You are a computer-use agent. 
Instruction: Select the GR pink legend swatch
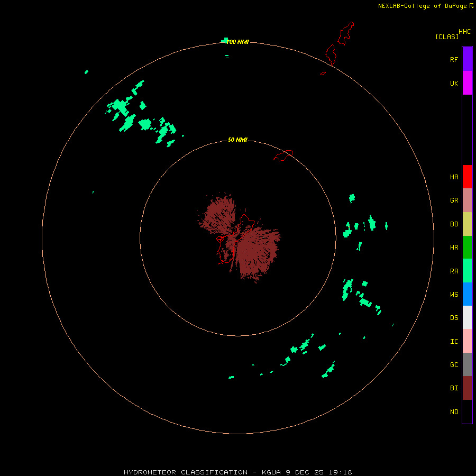pyautogui.click(x=467, y=200)
